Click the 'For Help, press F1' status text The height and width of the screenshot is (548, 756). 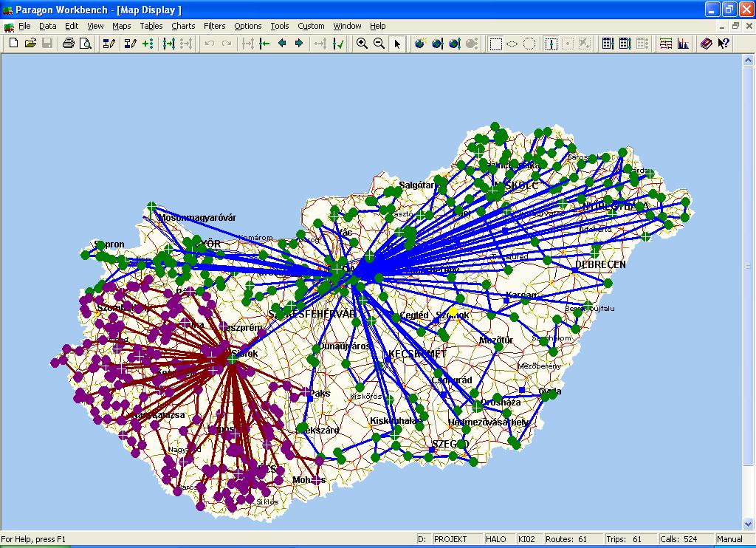click(33, 539)
